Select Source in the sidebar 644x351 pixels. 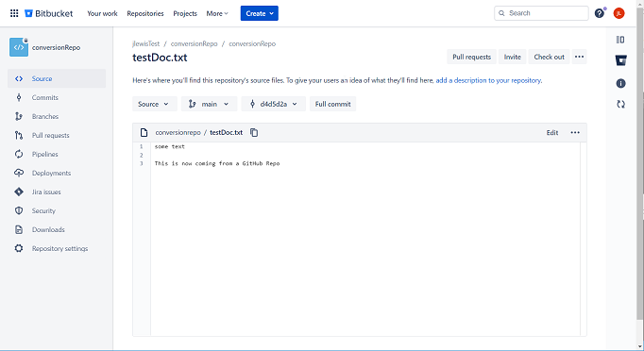[x=57, y=78]
